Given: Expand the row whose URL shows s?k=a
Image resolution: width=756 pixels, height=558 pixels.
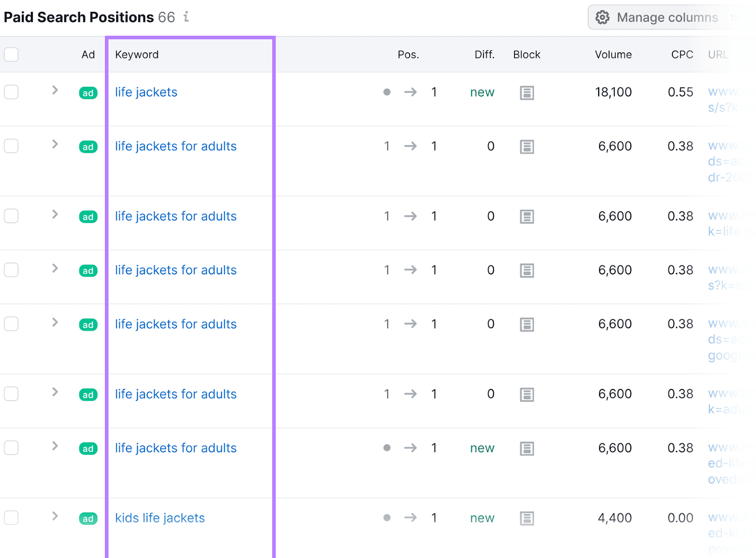Looking at the screenshot, I should [x=55, y=268].
